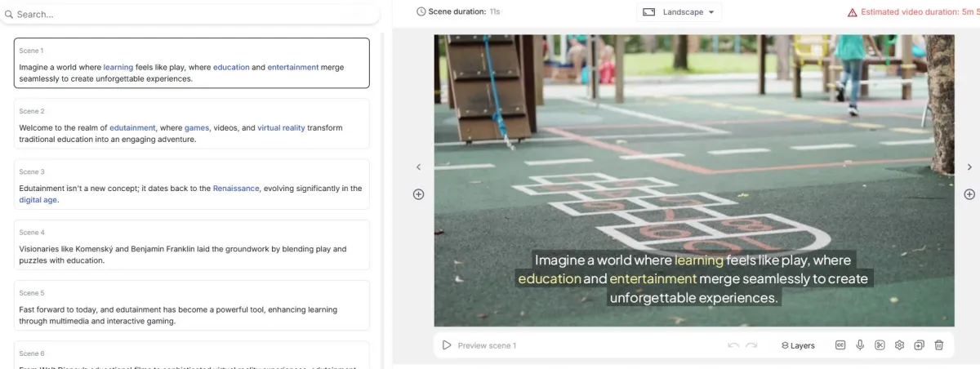Click the redo arrow
The width and height of the screenshot is (980, 369).
(x=751, y=345)
